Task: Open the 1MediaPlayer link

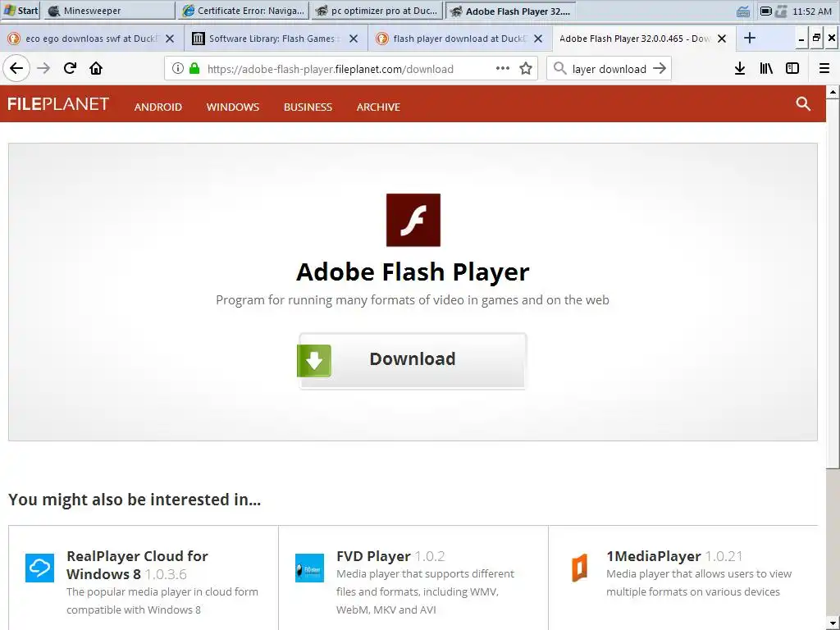Action: (654, 556)
